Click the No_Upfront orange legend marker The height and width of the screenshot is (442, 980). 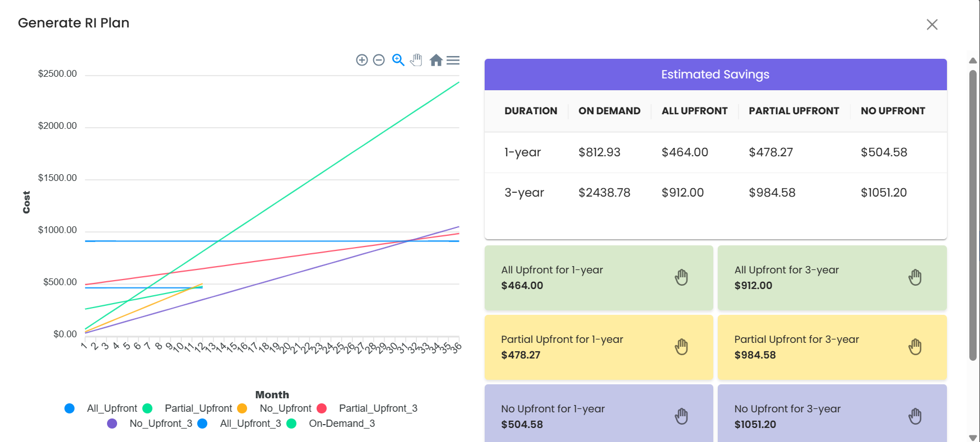tap(242, 408)
